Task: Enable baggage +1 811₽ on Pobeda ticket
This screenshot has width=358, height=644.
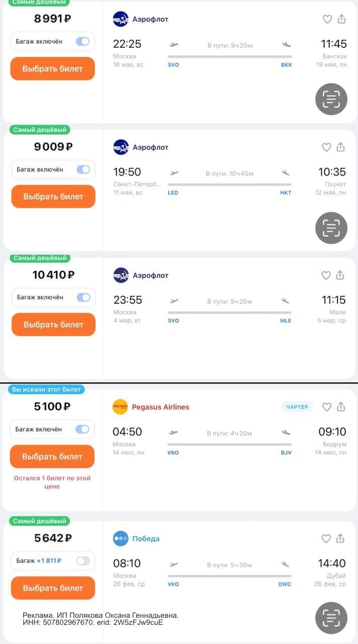Action: pyautogui.click(x=83, y=560)
